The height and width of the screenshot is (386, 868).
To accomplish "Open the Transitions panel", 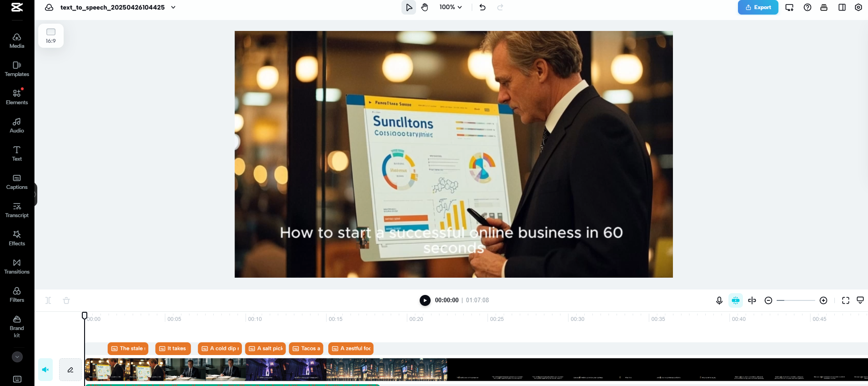I will pos(17,266).
